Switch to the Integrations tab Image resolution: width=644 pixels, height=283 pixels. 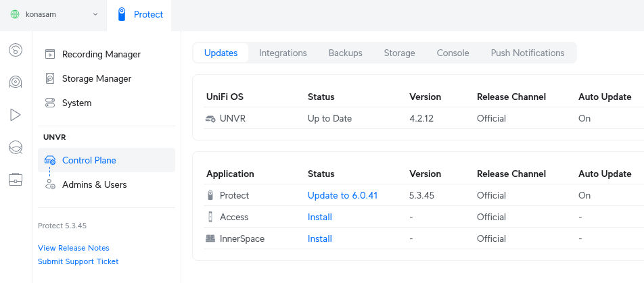(x=283, y=53)
